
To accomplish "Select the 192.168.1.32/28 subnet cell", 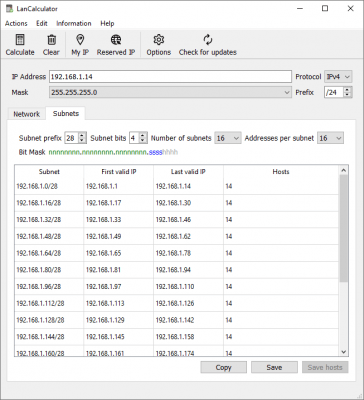I will 49,220.
